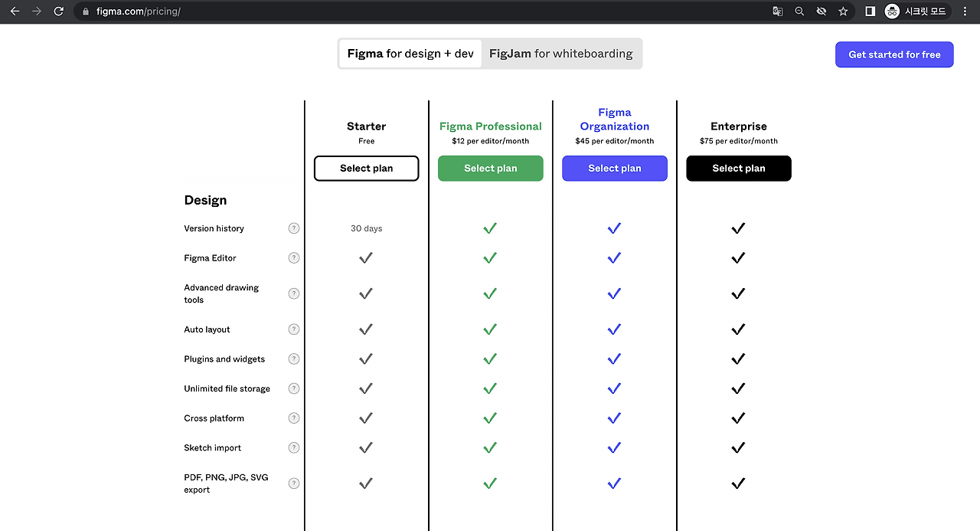Open the tooltip icon for Auto layout
This screenshot has width=980, height=531.
(294, 329)
